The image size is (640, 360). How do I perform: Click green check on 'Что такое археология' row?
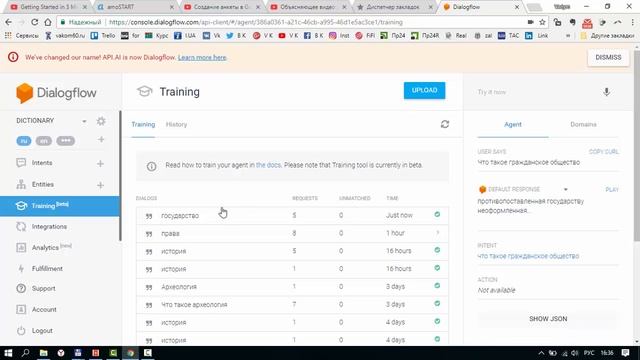pos(437,304)
